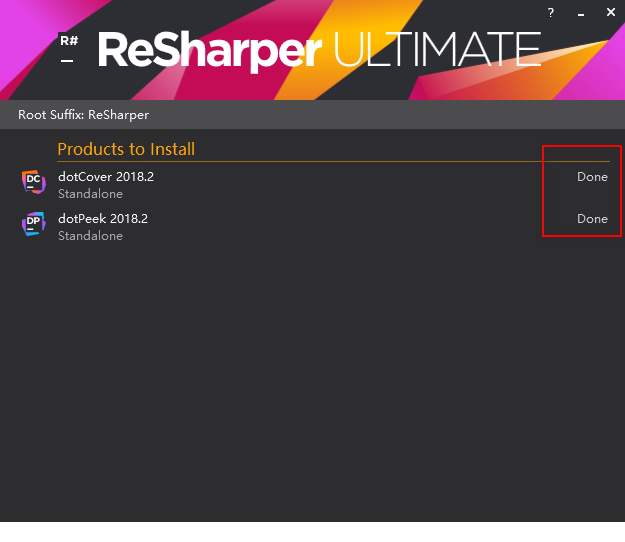Click the dotPeek product icon
This screenshot has height=542, width=625.
[34, 224]
